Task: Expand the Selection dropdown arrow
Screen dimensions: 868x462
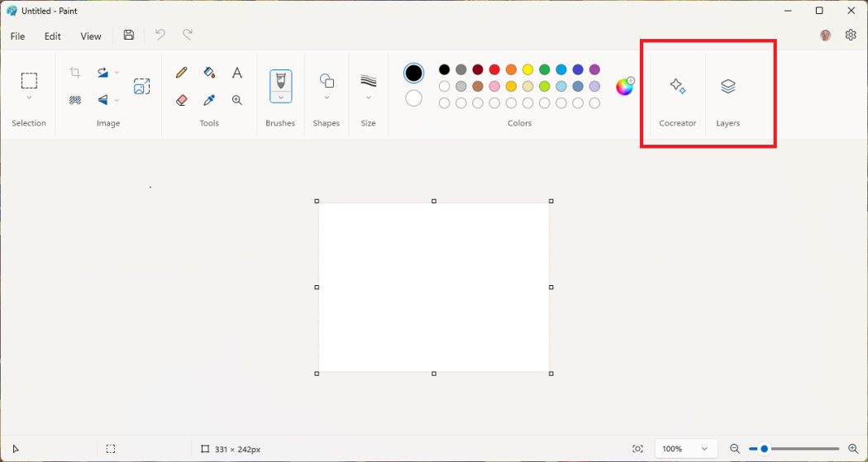Action: (x=29, y=98)
